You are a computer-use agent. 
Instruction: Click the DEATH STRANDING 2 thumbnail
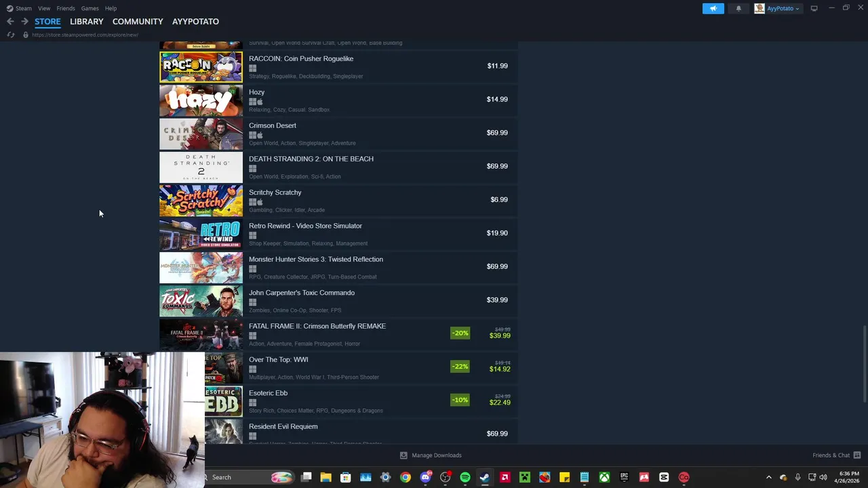[x=201, y=167]
